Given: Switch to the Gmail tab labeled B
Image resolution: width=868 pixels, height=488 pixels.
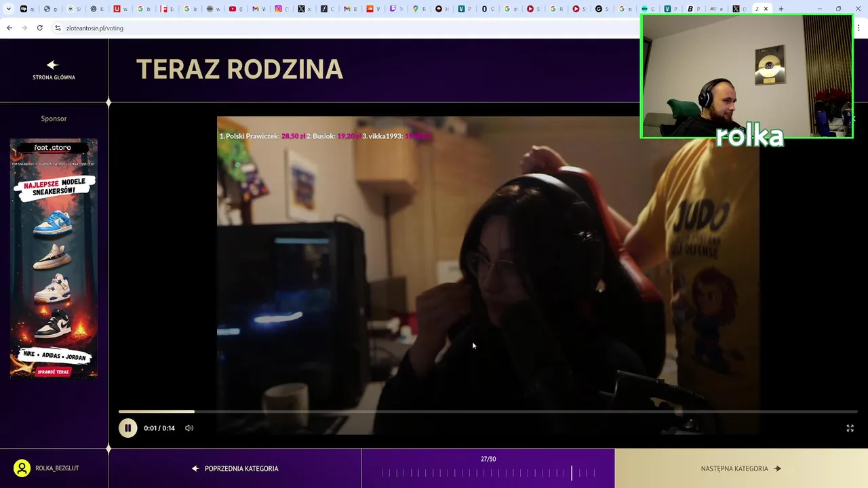Looking at the screenshot, I should (x=350, y=9).
